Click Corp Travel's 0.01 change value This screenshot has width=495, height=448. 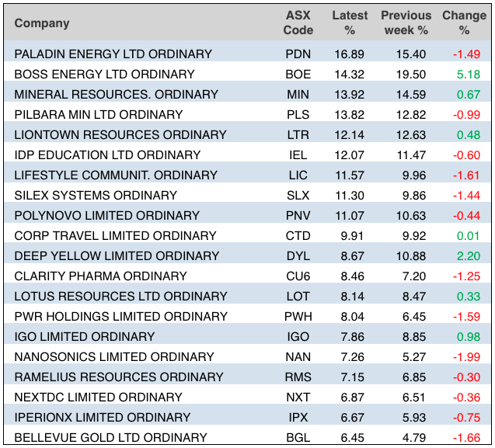[468, 236]
